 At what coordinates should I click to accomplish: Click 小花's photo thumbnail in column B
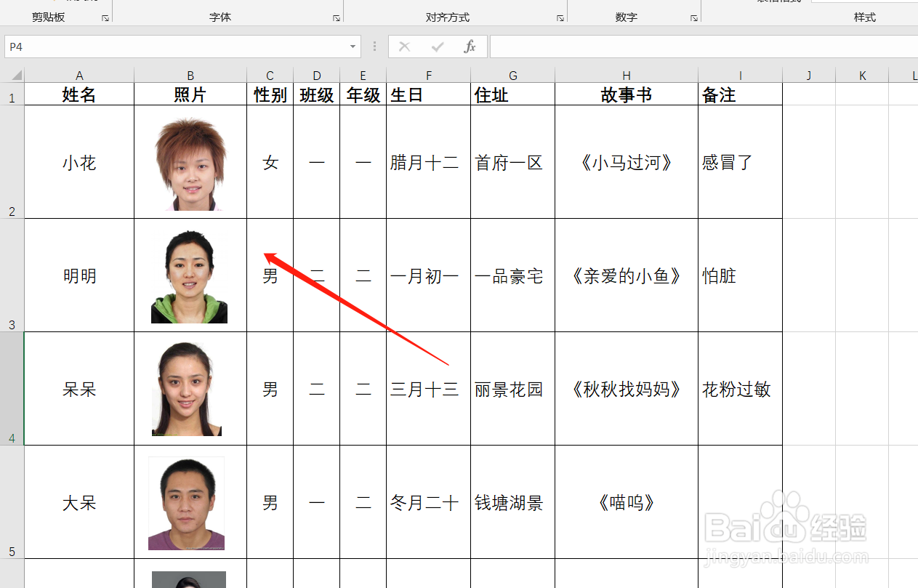tap(190, 161)
